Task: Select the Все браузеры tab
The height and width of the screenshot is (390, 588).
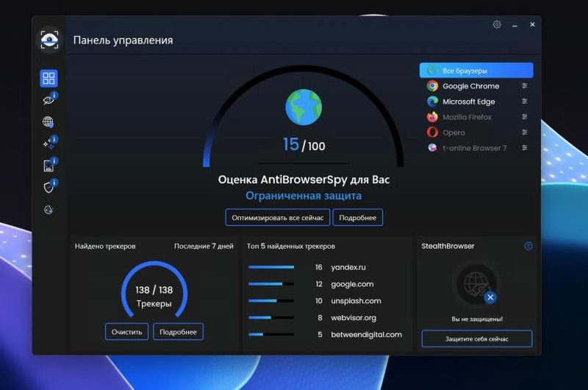Action: click(x=476, y=71)
